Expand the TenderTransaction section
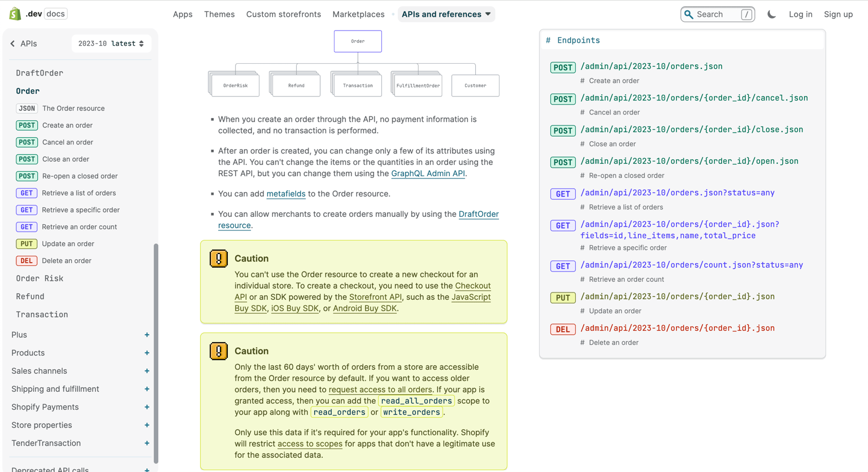This screenshot has width=868, height=472. click(147, 443)
